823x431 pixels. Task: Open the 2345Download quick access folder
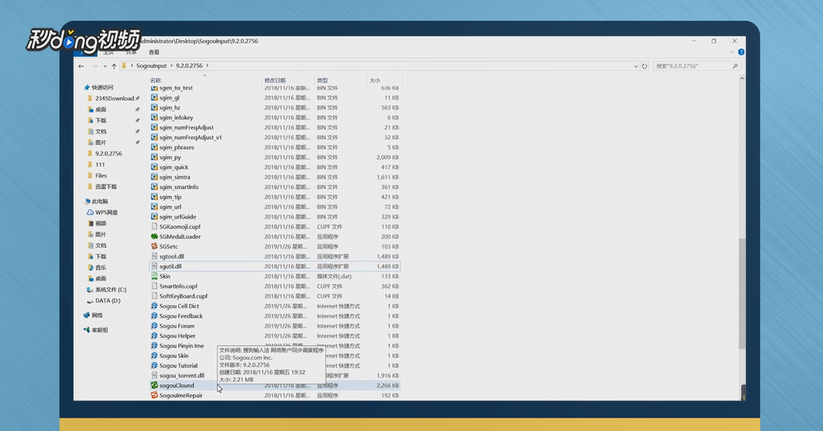pos(110,99)
